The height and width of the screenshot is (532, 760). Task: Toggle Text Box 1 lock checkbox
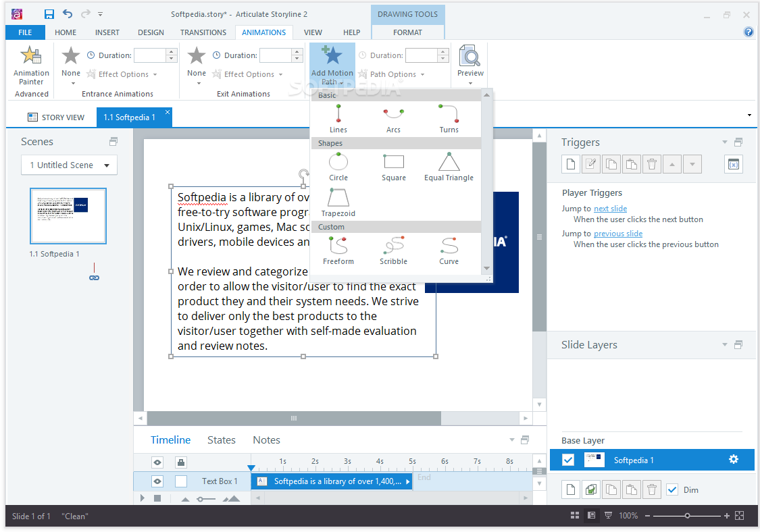[181, 481]
